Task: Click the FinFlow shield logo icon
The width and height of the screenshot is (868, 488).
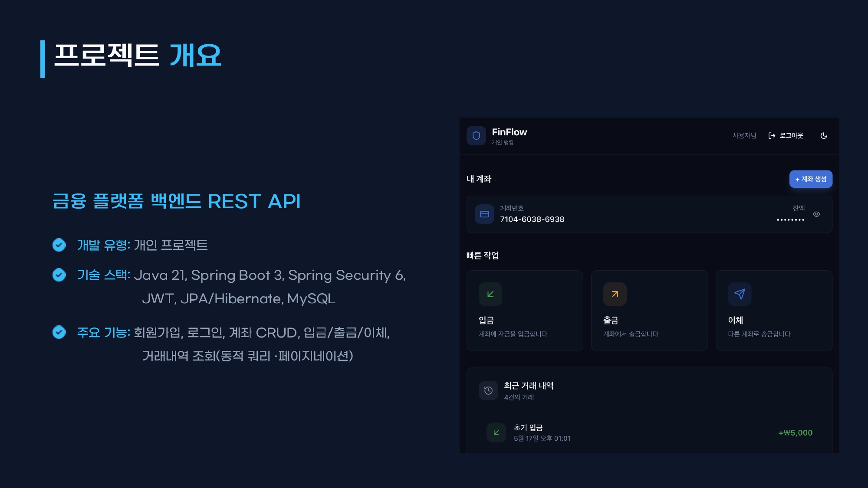Action: pyautogui.click(x=476, y=136)
